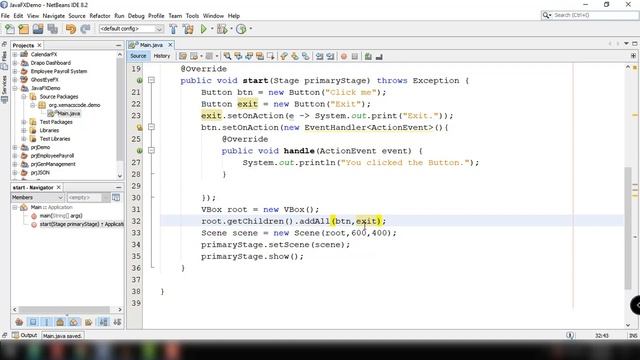Collapse the JavaFXDemo project node
The width and height of the screenshot is (640, 360).
pyautogui.click(x=15, y=88)
